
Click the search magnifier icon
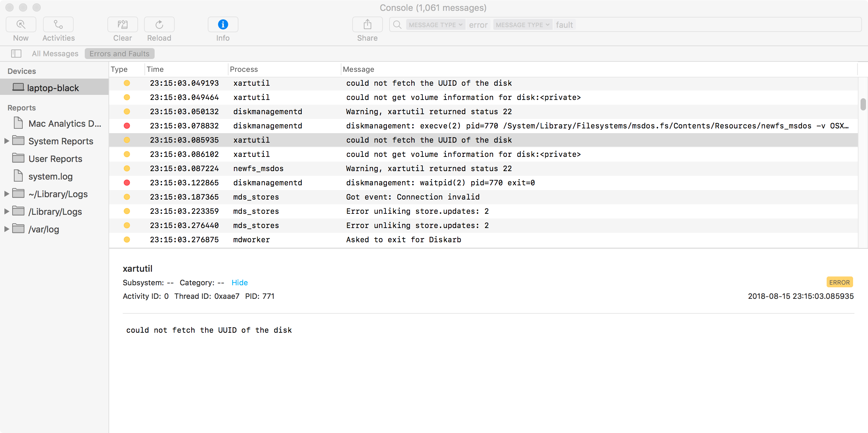tap(397, 25)
